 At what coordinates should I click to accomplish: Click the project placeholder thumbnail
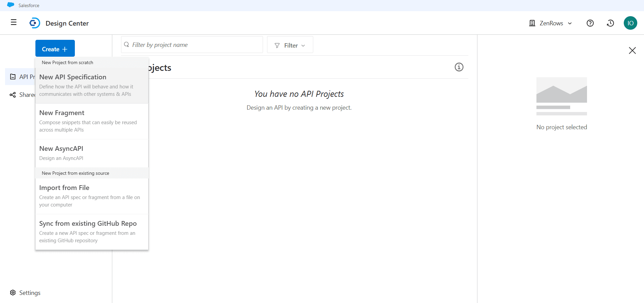[x=562, y=96]
